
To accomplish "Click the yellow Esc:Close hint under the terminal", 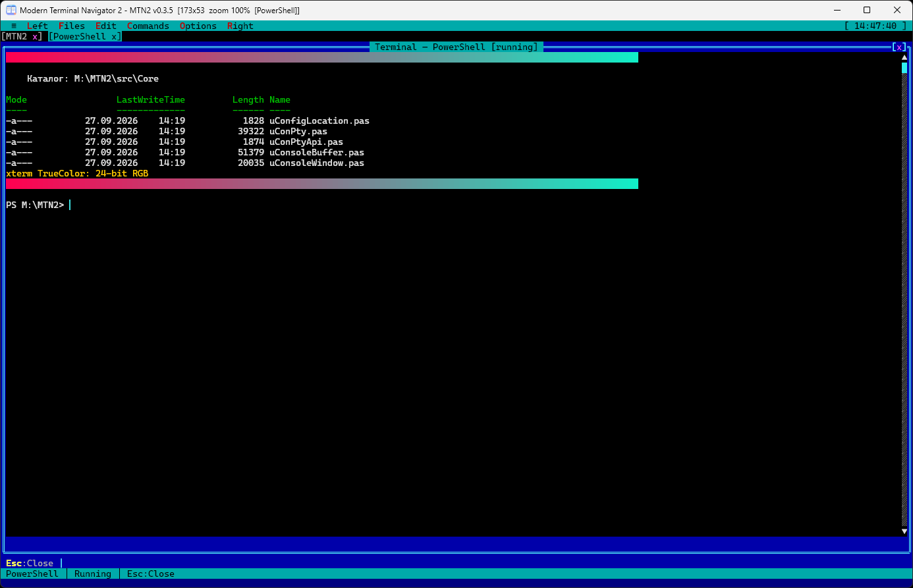I will point(30,563).
